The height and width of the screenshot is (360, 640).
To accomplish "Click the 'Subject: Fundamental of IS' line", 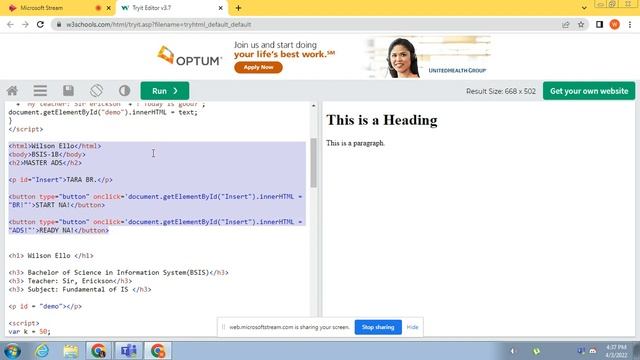I will tap(80, 289).
